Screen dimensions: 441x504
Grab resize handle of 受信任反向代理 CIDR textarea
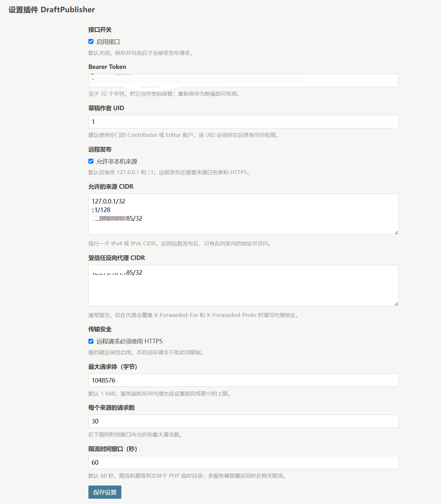pos(396,304)
